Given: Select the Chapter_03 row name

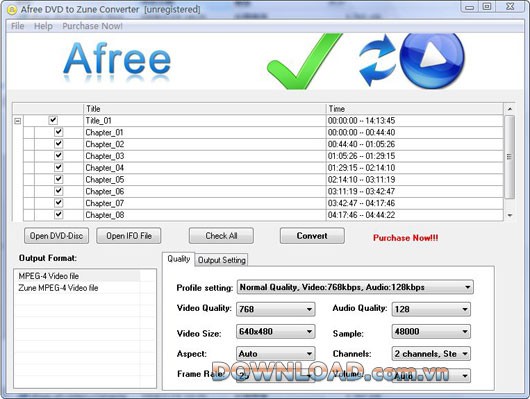Looking at the screenshot, I should [x=104, y=156].
